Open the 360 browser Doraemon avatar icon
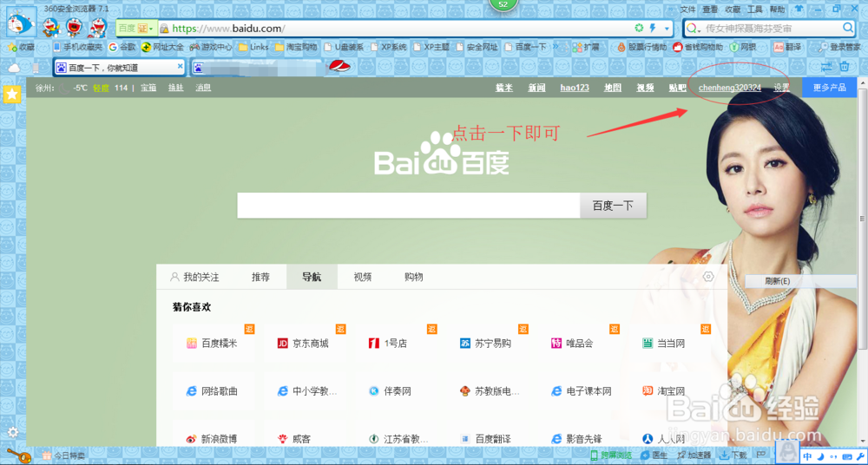The width and height of the screenshot is (868, 465). point(22,24)
